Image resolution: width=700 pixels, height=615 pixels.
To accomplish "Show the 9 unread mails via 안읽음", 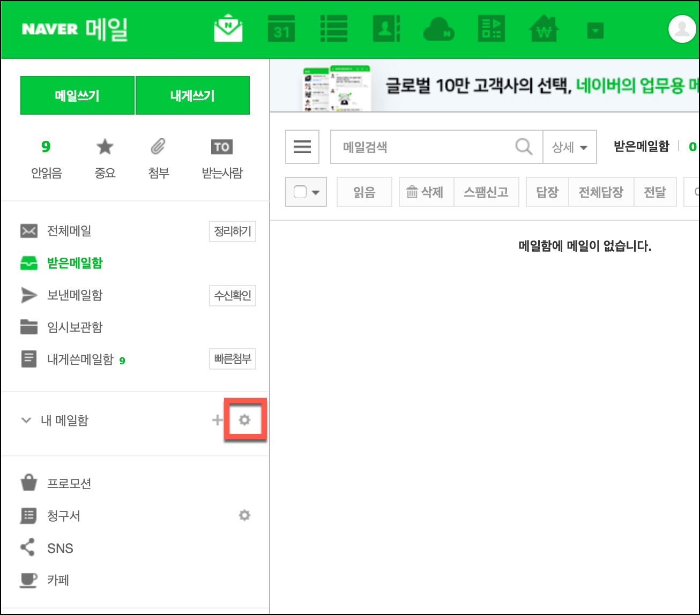I will pyautogui.click(x=46, y=159).
